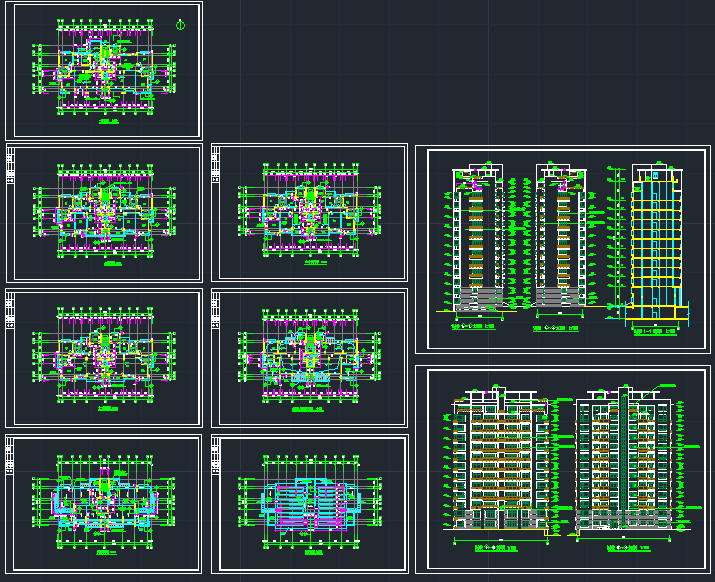Click the title text under the roof plan

314,553
